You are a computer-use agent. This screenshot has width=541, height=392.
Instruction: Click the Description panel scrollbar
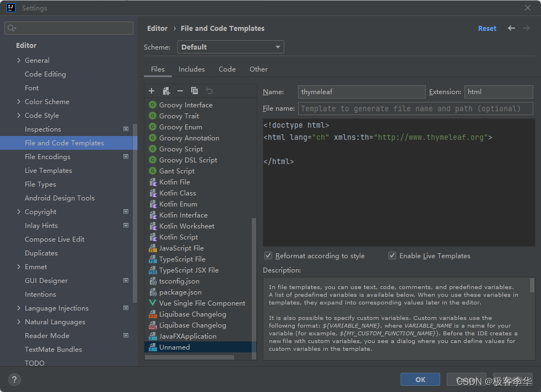(532, 285)
